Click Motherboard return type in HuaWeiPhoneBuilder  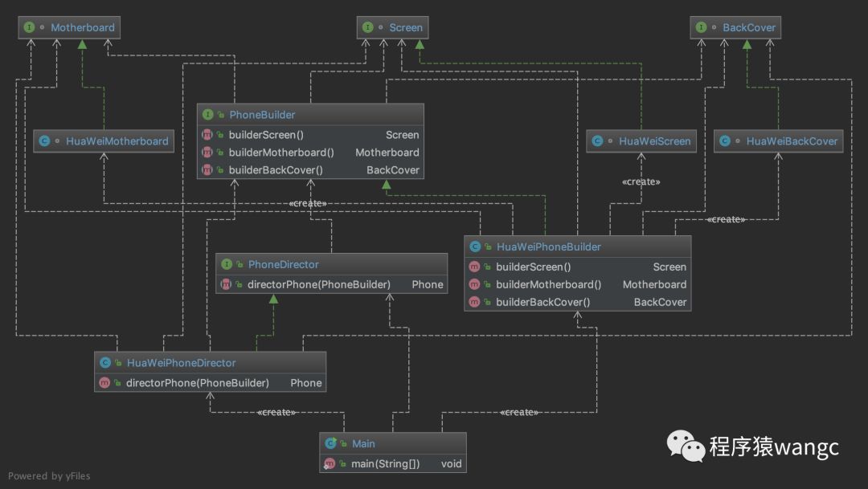pos(654,284)
